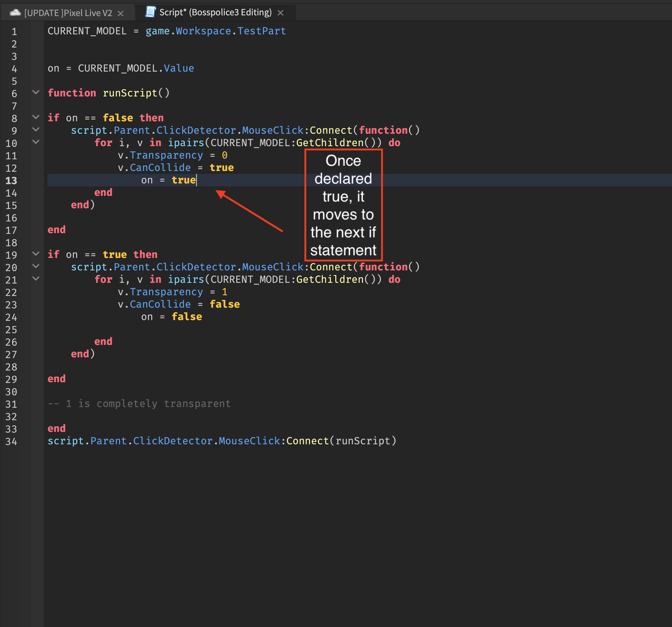Viewport: 672px width, 627px height.
Task: Collapse the for loop on line 21
Action: point(36,279)
